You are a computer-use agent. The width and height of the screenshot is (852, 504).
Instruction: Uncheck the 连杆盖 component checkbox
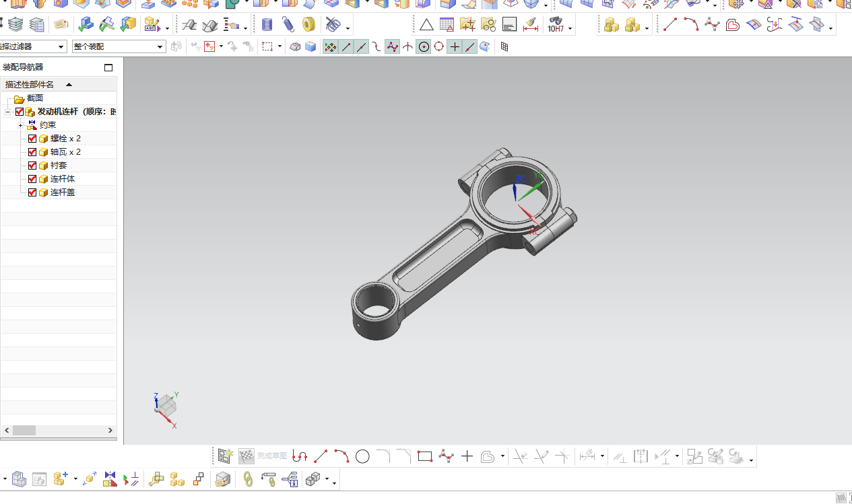[32, 192]
